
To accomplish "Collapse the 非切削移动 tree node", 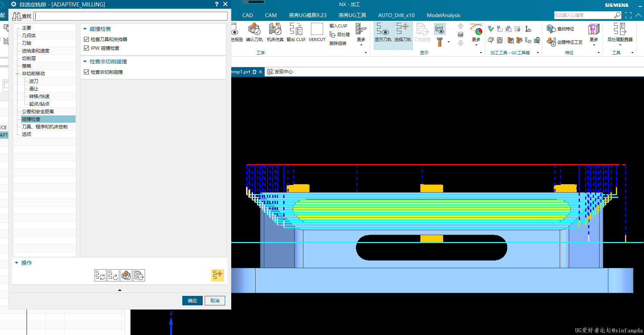I will (x=17, y=74).
